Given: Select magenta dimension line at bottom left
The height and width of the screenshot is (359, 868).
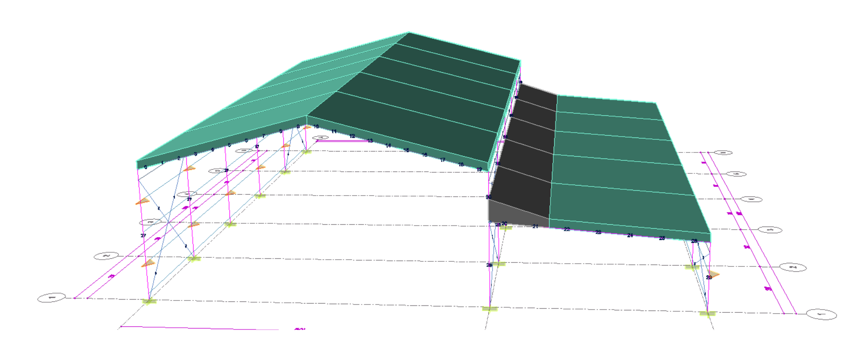Looking at the screenshot, I should point(200,328).
